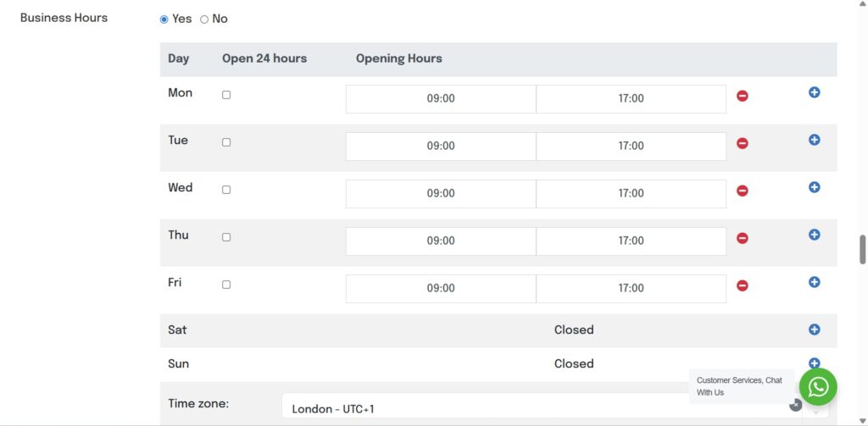The width and height of the screenshot is (868, 426).
Task: Add another hours slot for Monday
Action: point(814,92)
